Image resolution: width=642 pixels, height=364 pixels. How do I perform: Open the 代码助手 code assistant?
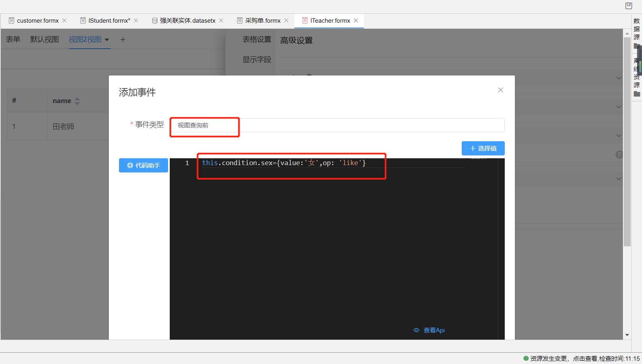point(143,165)
